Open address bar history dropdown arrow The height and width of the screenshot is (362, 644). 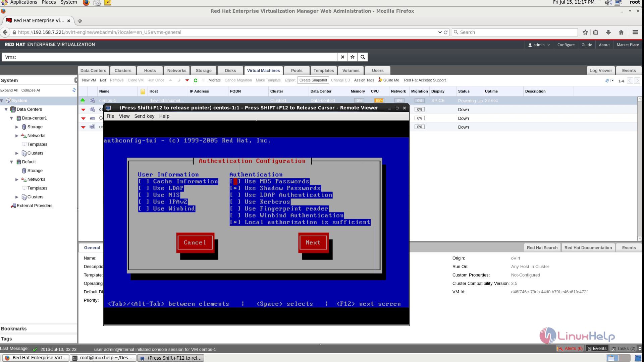pos(440,32)
